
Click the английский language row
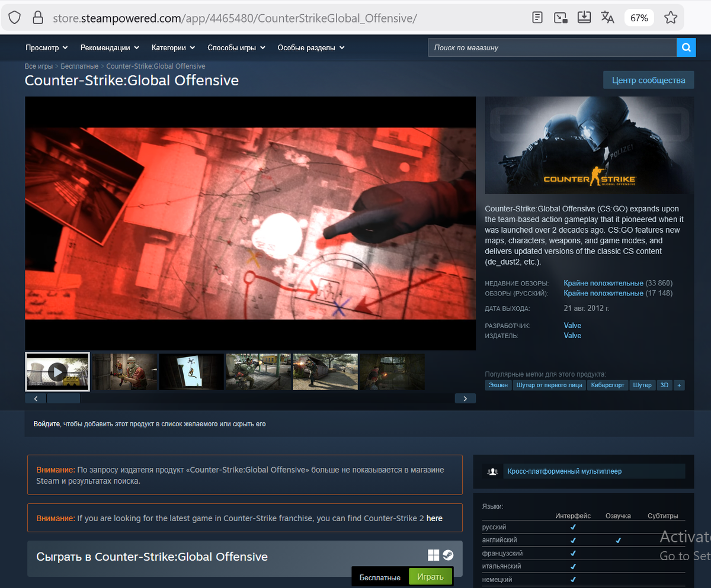584,540
